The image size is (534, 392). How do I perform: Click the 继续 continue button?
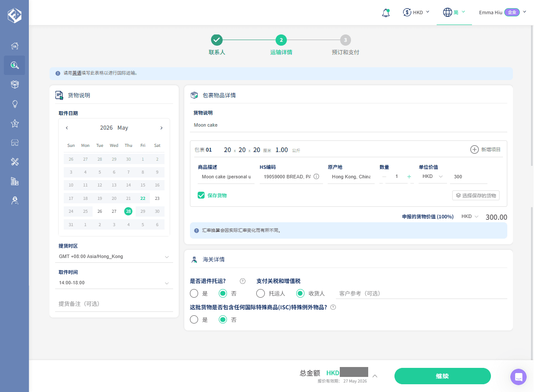point(443,376)
